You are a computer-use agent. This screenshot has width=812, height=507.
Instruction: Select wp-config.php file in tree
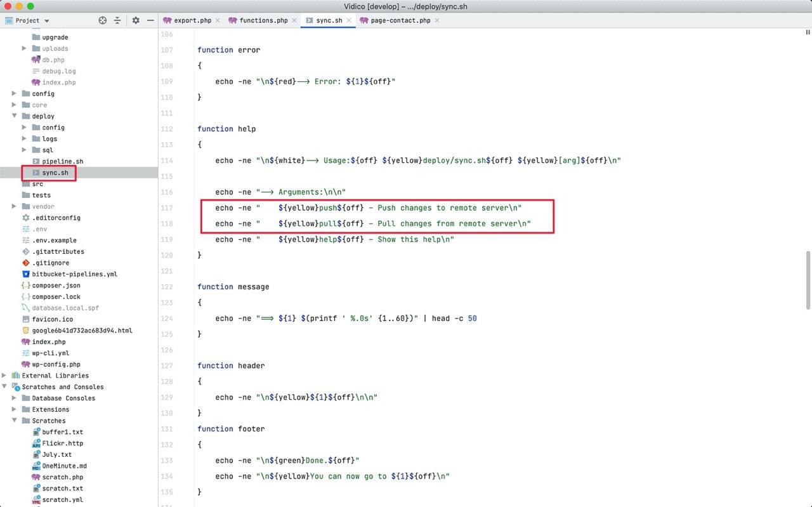(x=56, y=364)
